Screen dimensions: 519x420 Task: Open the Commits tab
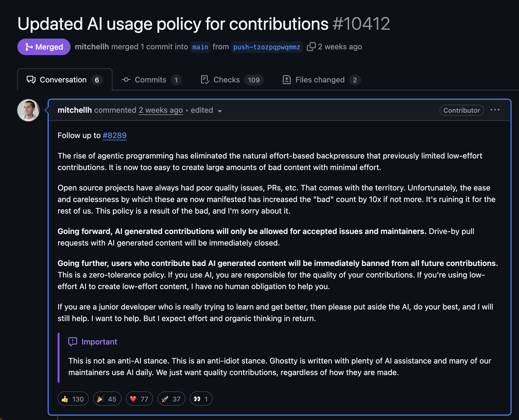click(151, 80)
